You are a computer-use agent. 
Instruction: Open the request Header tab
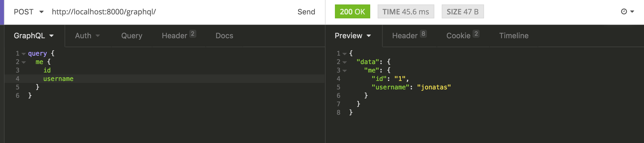pos(178,35)
